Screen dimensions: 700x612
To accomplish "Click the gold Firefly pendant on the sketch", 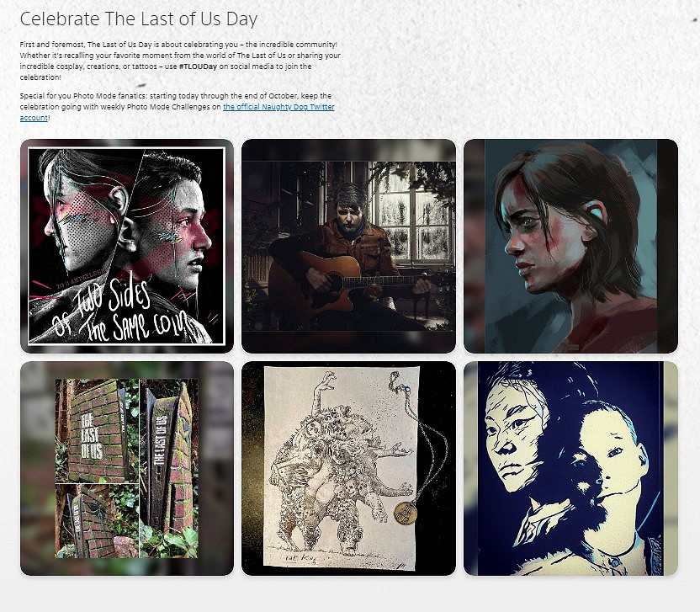I will [406, 513].
